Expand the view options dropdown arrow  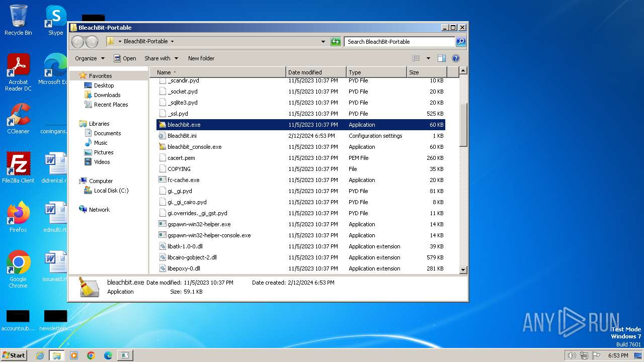428,58
